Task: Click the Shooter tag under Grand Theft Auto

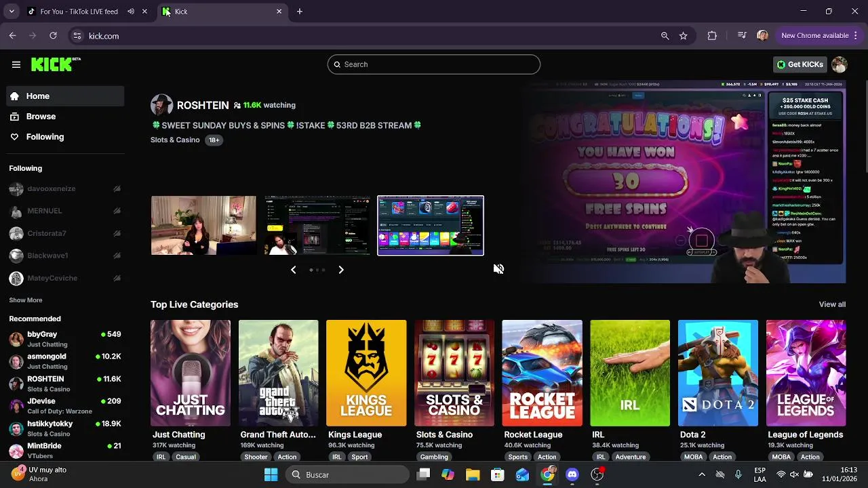Action: click(256, 457)
